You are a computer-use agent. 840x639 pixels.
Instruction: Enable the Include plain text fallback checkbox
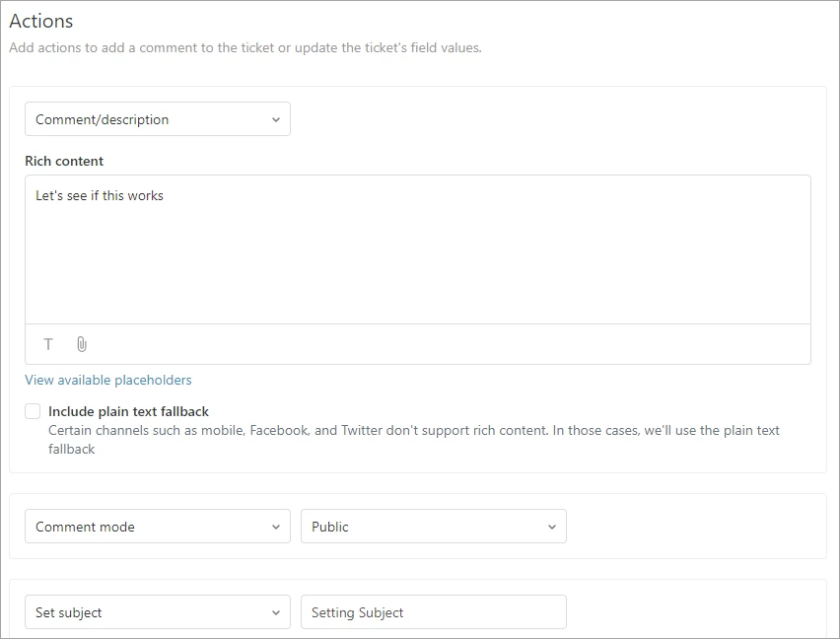34,411
